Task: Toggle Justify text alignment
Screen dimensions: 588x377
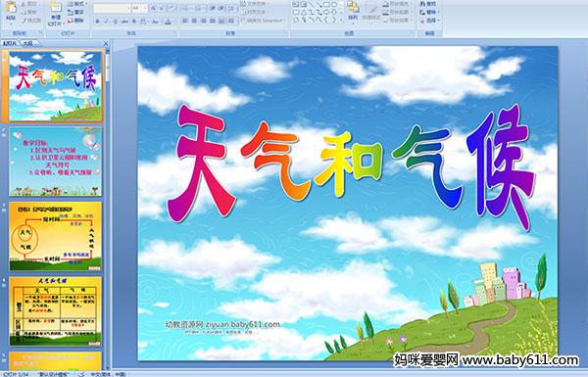Action: (213, 21)
